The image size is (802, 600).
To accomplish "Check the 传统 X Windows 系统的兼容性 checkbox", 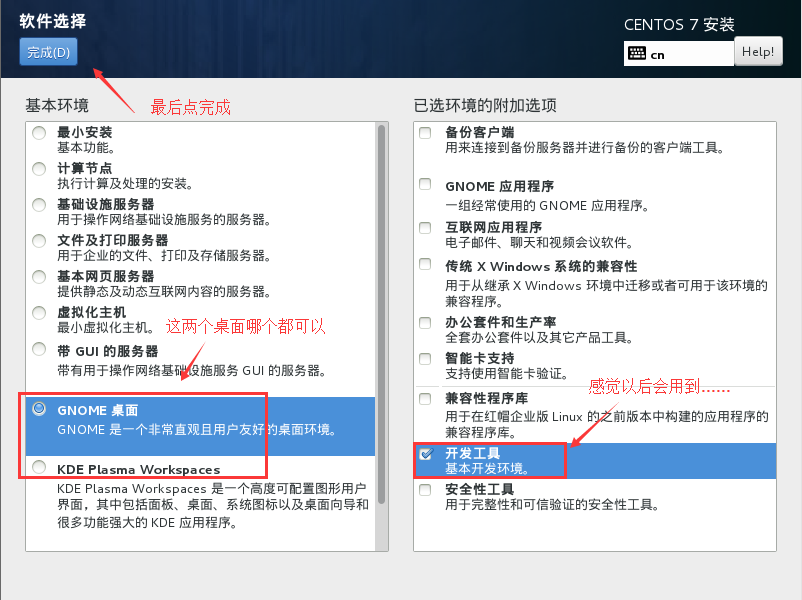I will pos(425,264).
